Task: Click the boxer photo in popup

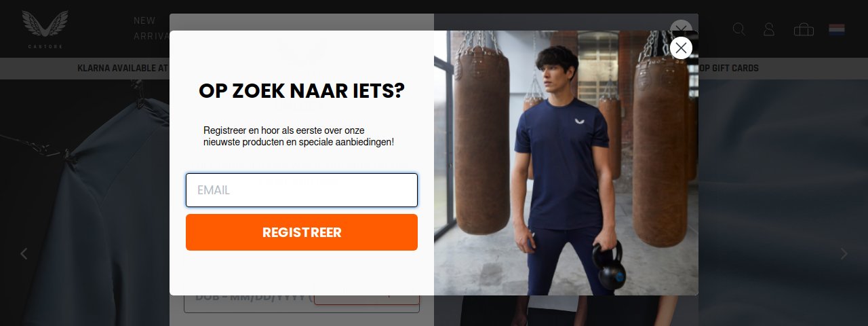Action: pyautogui.click(x=566, y=163)
